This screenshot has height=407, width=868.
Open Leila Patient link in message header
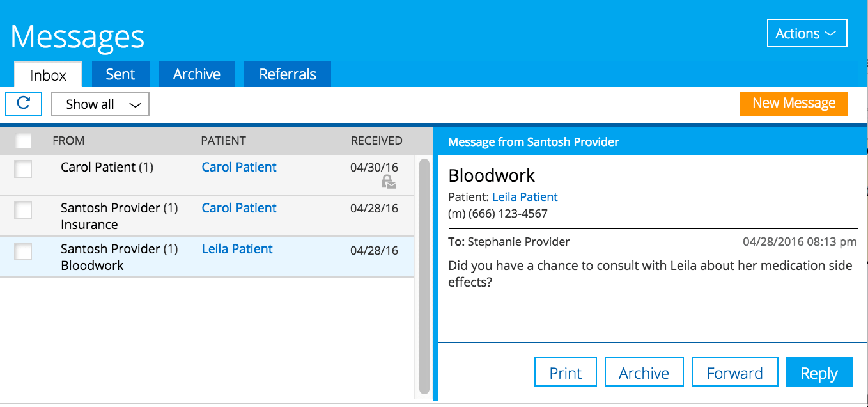point(525,197)
